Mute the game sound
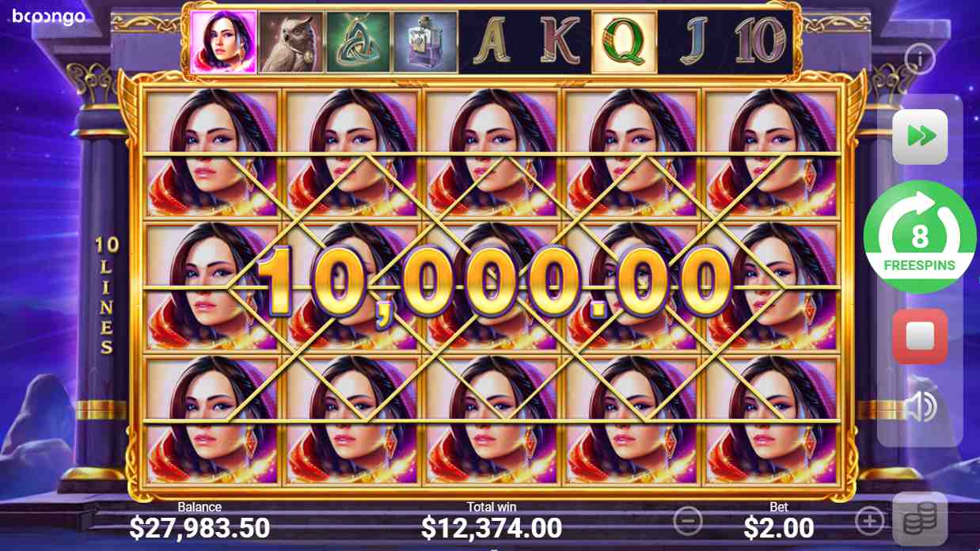The width and height of the screenshot is (980, 551). (920, 408)
